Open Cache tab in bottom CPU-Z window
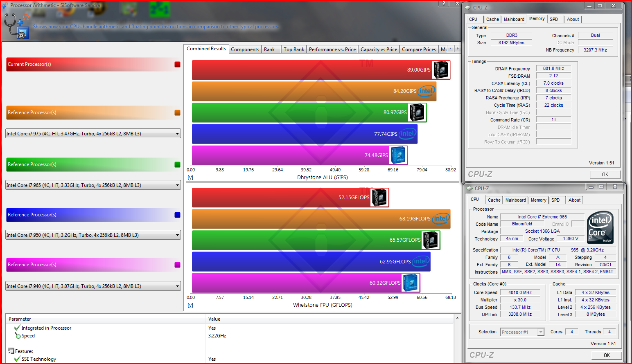Image resolution: width=632 pixels, height=364 pixels. pyautogui.click(x=494, y=200)
